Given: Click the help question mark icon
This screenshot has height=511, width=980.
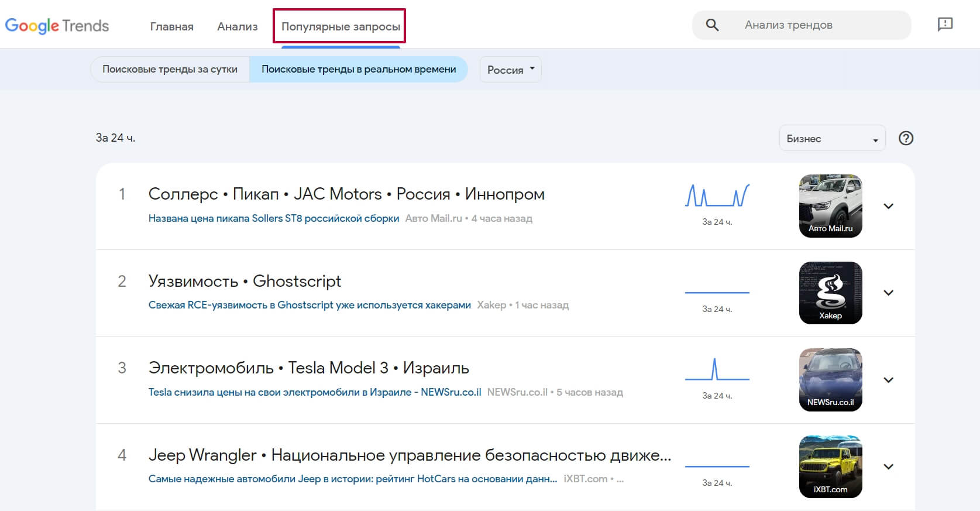Looking at the screenshot, I should tap(906, 138).
